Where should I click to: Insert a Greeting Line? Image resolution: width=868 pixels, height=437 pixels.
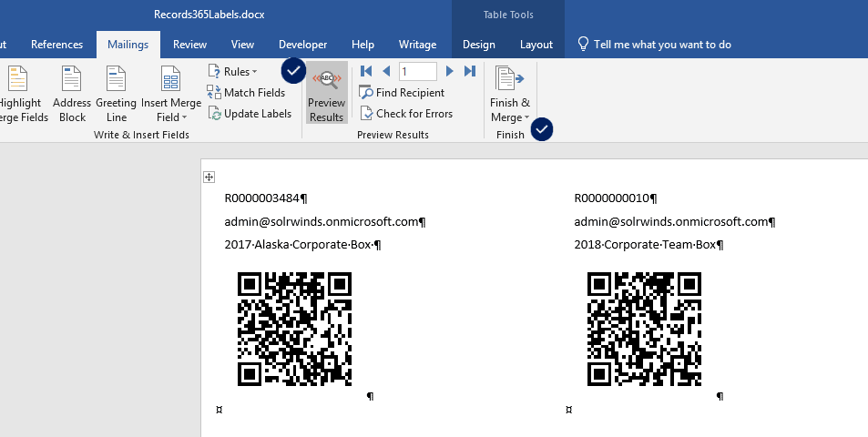[116, 94]
